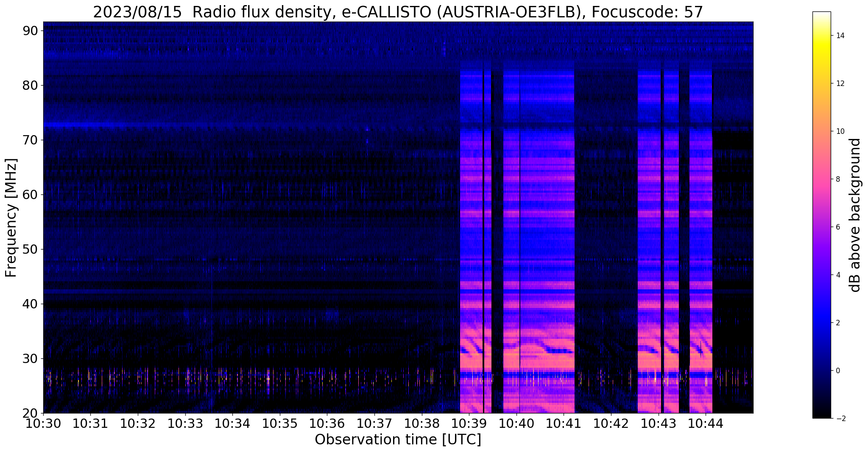Click the 10:39 time tick label
Image resolution: width=868 pixels, height=452 pixels.
[x=469, y=424]
